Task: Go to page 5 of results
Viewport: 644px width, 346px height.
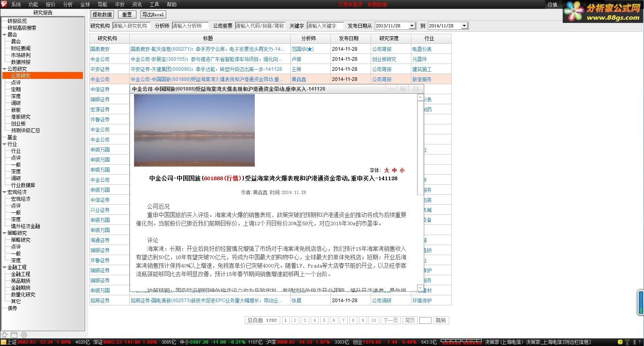Action: 324,320
